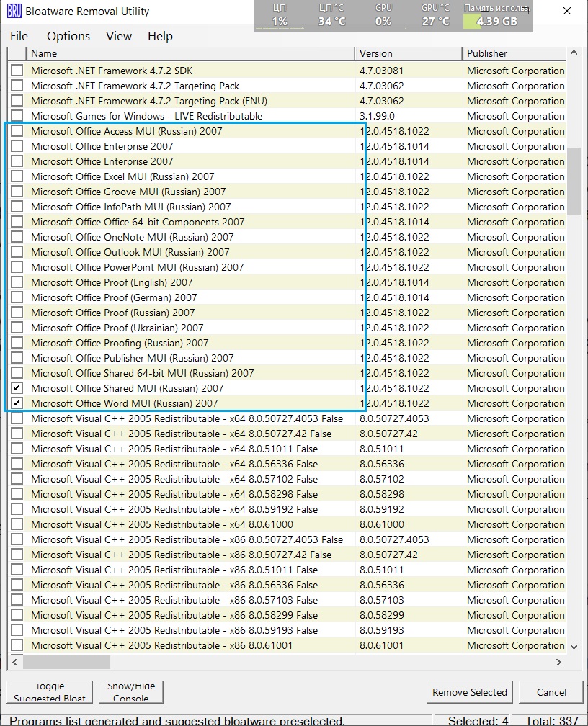
Task: Select Microsoft Office Office 64-bit Components 2007 row
Action: [287, 222]
